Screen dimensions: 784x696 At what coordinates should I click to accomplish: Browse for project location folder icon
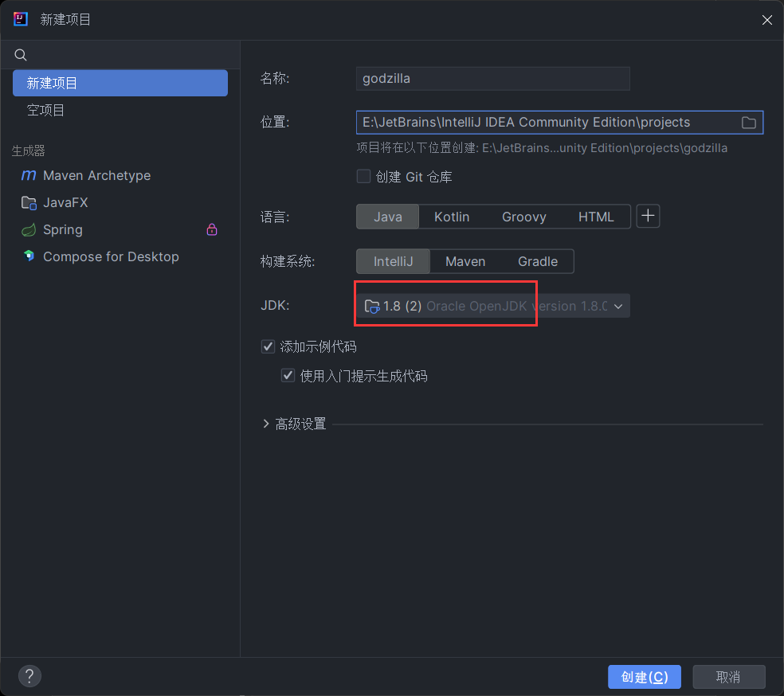click(748, 123)
